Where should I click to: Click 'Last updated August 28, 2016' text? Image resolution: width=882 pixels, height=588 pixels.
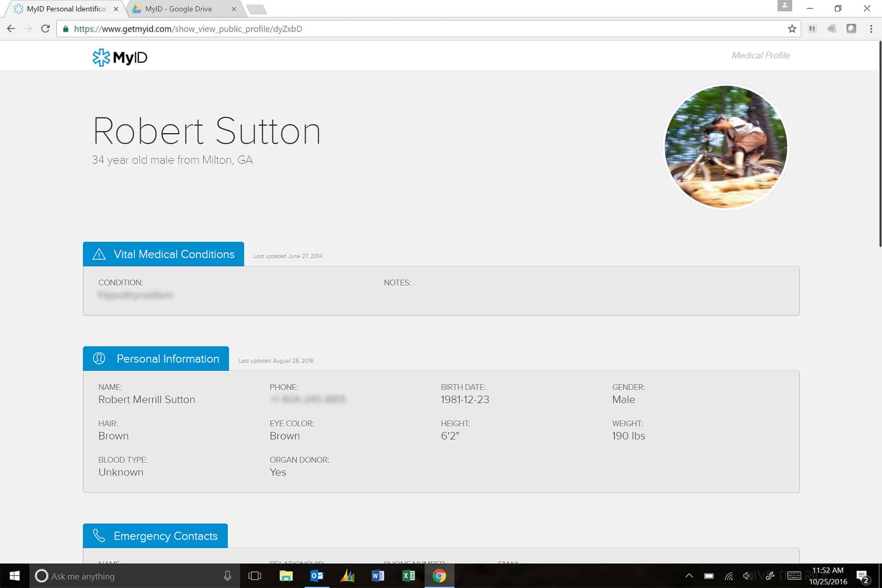(x=276, y=361)
